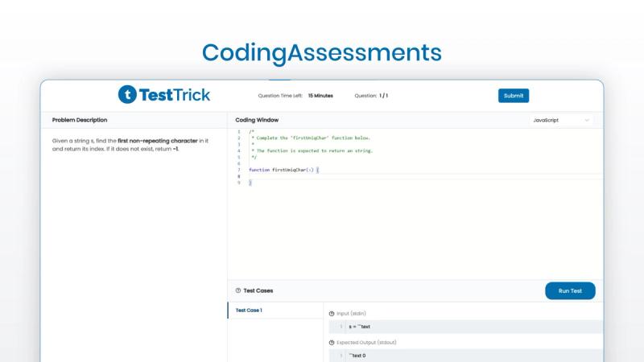Click the Test Cases label
The width and height of the screenshot is (644, 362).
(258, 290)
